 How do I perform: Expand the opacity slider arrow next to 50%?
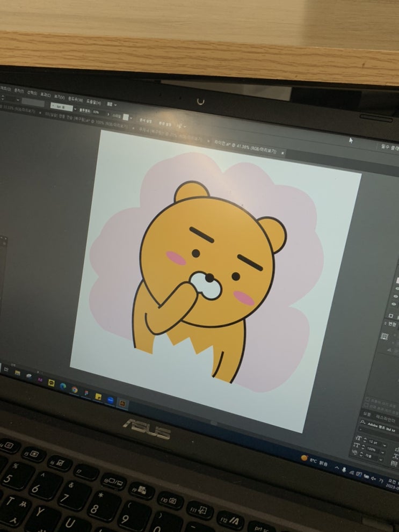coord(108,114)
